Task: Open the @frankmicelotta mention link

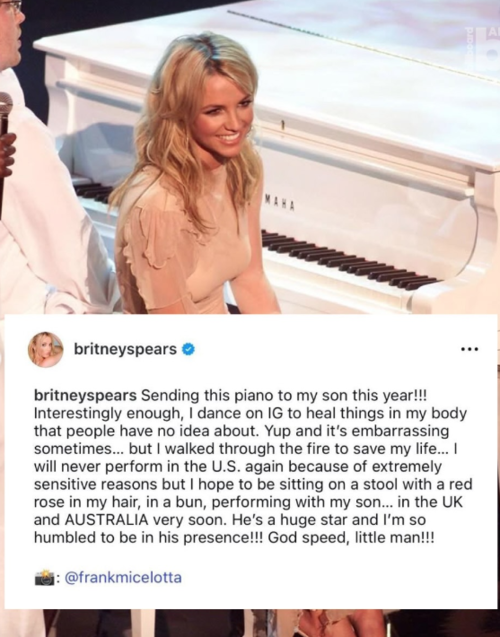Action: (x=123, y=578)
